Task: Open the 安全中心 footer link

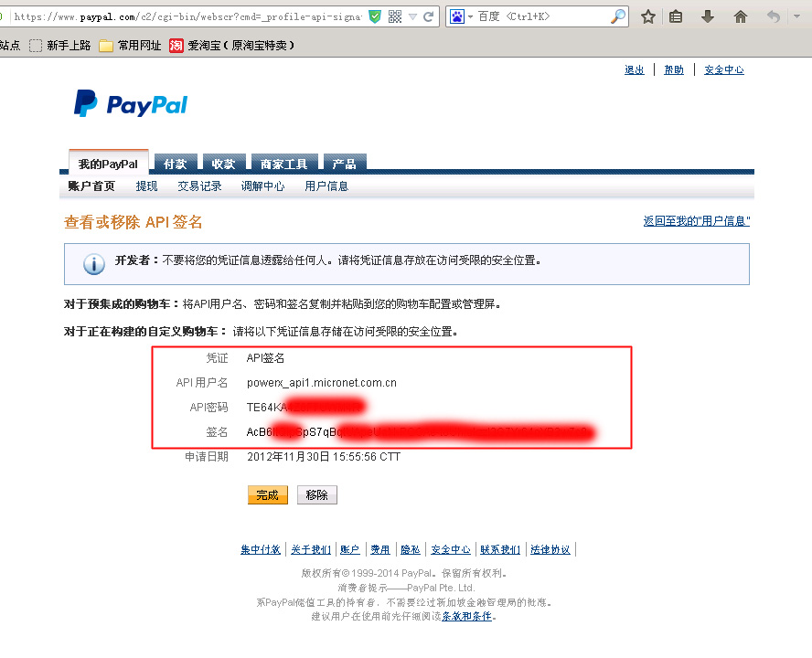Action: [x=451, y=549]
